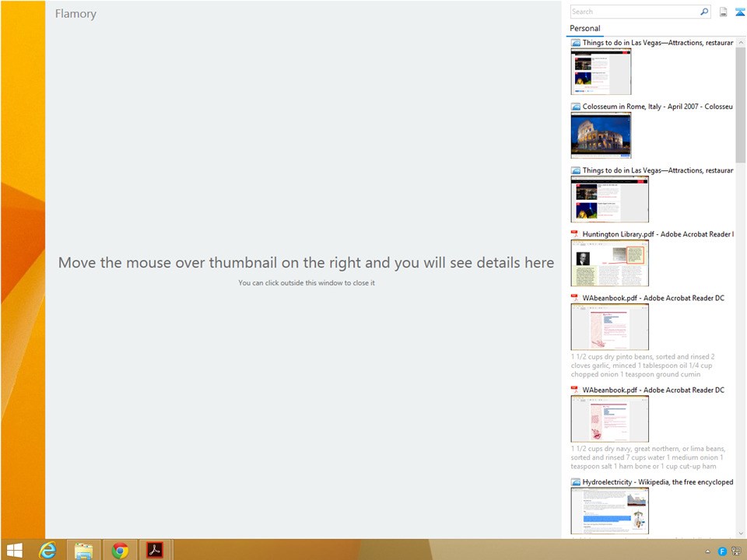Screen dimensions: 747x560
Task: Click the network icon in the system tray
Action: (735, 551)
